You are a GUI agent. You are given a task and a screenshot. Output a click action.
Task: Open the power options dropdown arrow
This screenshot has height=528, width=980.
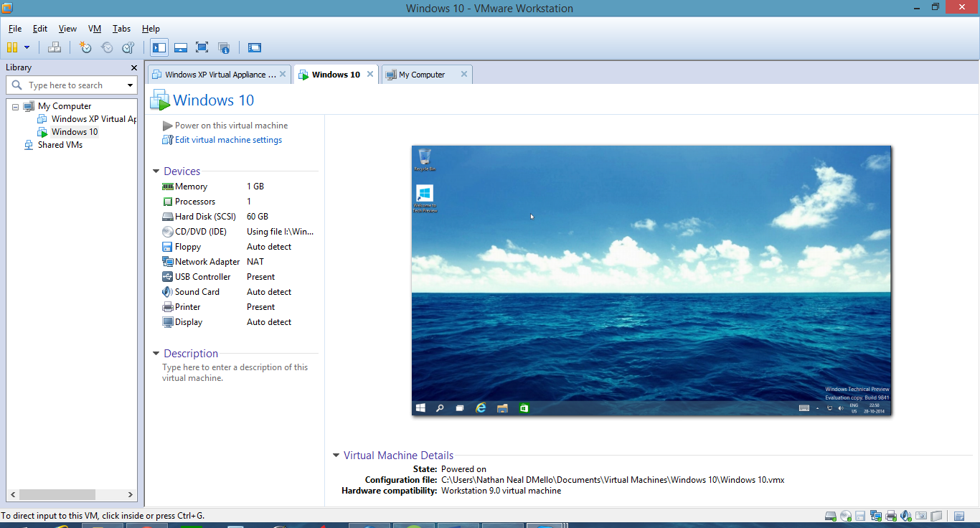tap(27, 47)
